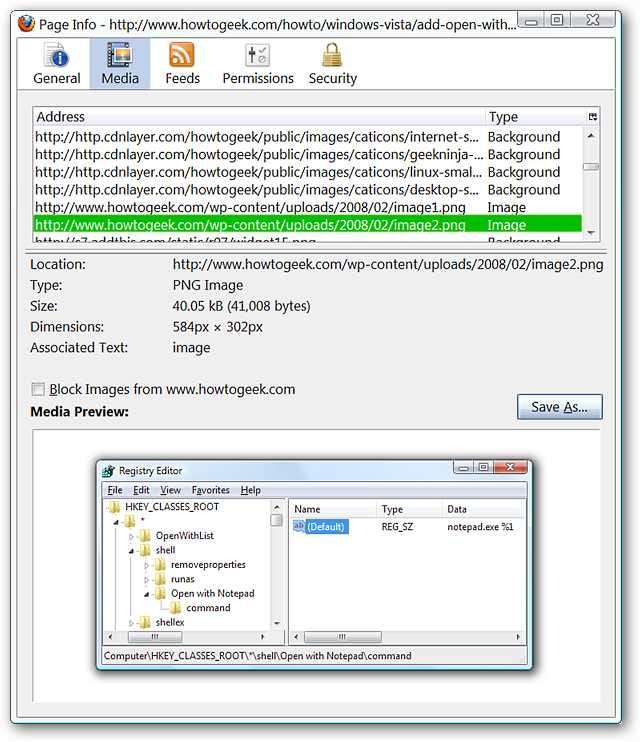Click the registry path status bar text
The width and height of the screenshot is (640, 742).
click(x=258, y=656)
